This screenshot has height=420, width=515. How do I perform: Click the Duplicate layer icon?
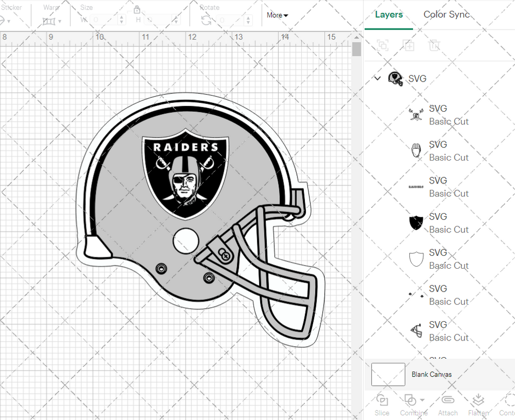(409, 45)
